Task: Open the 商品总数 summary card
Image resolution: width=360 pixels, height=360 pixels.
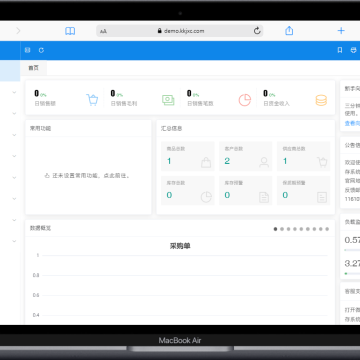Action: click(188, 156)
